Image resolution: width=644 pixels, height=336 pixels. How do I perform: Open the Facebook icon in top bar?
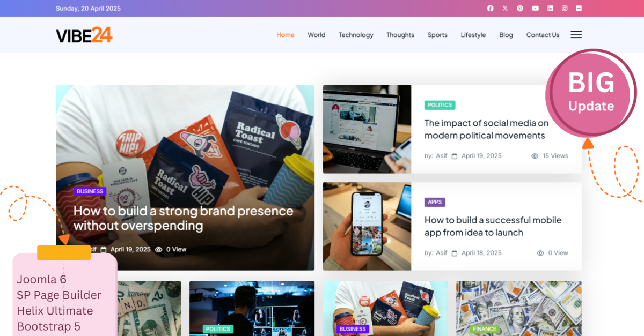[x=490, y=8]
